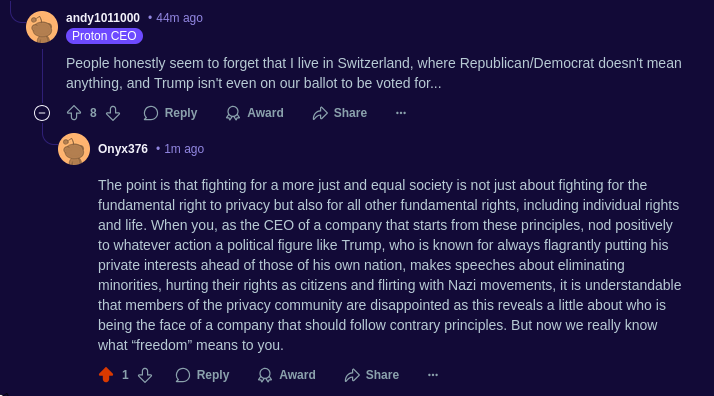Share andy1011000's comment
The width and height of the screenshot is (714, 396).
(x=340, y=113)
